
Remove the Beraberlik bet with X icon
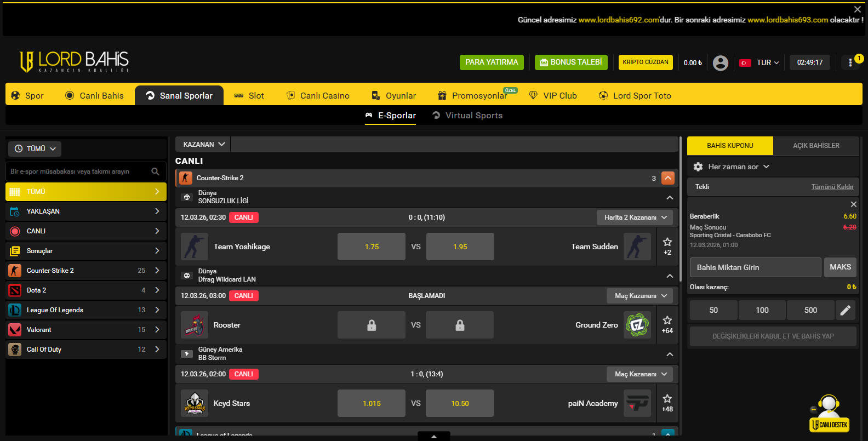853,204
